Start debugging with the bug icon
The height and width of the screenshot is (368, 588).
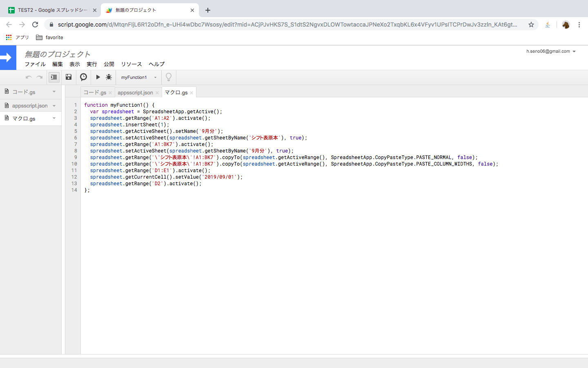tap(109, 77)
